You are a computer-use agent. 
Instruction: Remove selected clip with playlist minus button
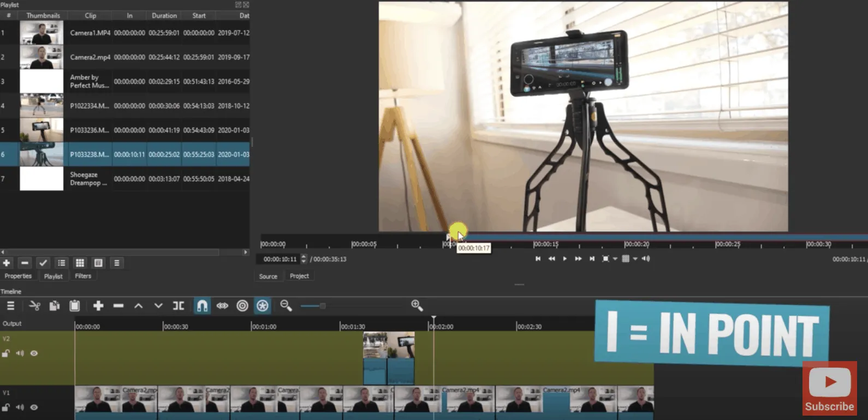tap(25, 263)
